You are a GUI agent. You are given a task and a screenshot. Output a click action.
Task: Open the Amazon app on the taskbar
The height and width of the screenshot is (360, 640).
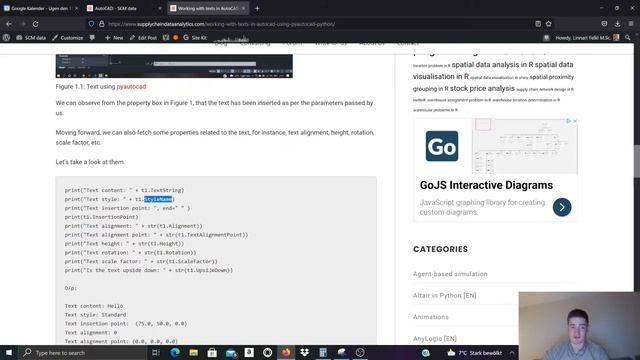249,353
